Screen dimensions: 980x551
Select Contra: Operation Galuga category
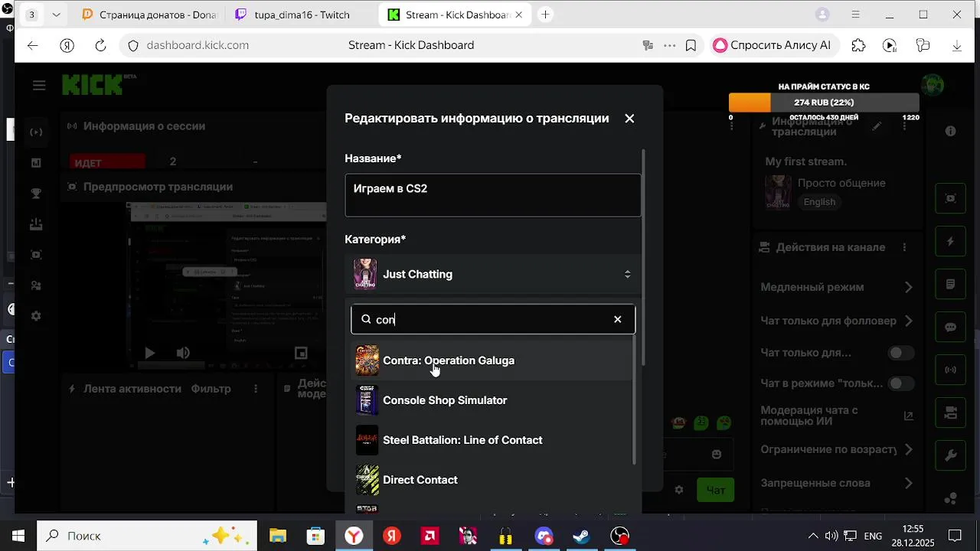coord(493,360)
